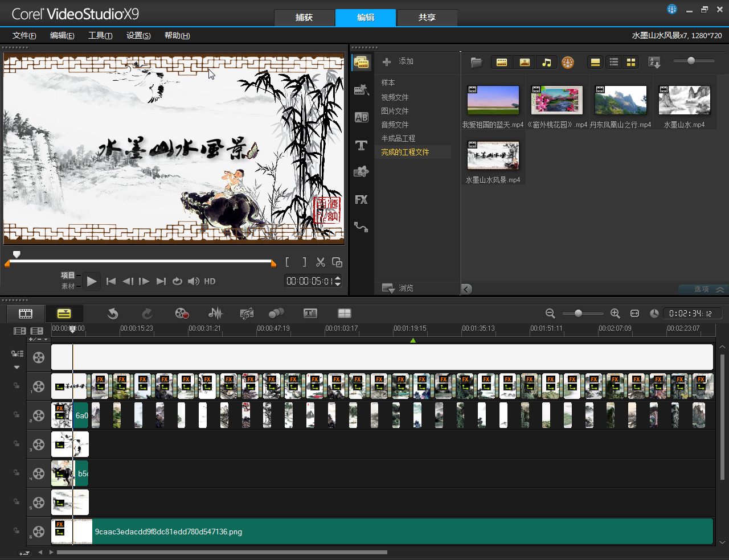Select Project play mode (项目)

(x=68, y=275)
